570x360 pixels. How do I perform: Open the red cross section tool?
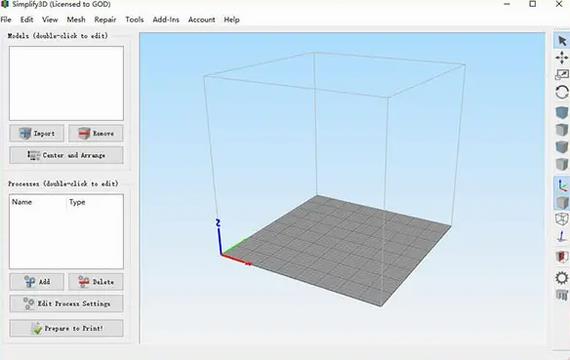click(x=562, y=257)
